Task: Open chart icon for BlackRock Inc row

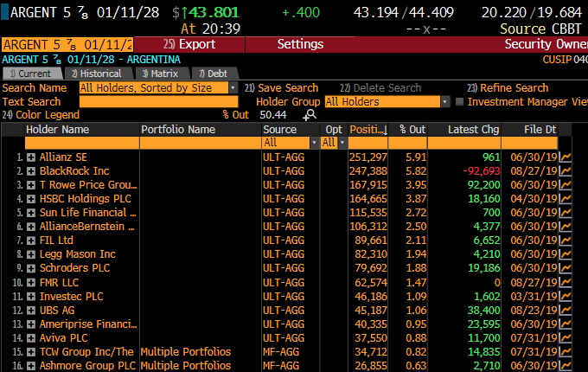Action: (x=566, y=171)
